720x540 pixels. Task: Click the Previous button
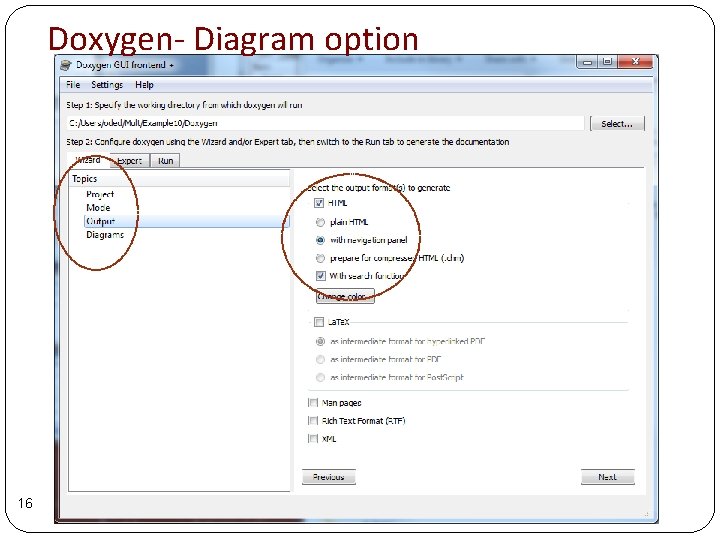point(329,477)
